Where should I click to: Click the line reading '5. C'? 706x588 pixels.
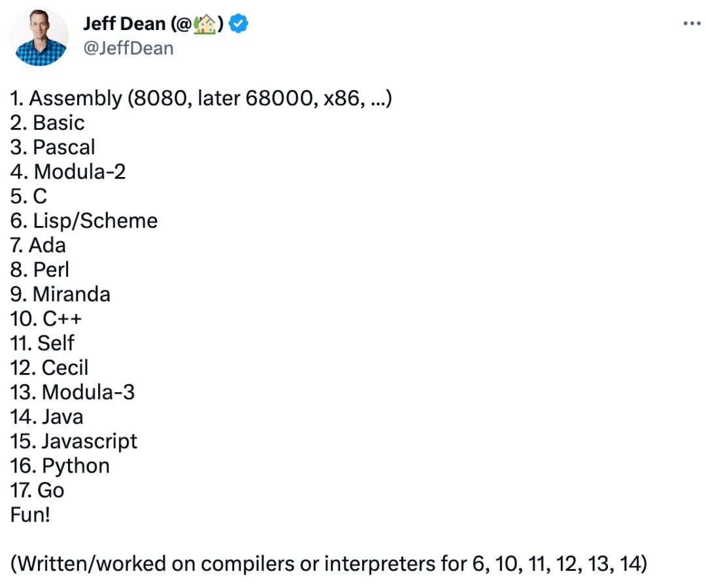pos(28,196)
